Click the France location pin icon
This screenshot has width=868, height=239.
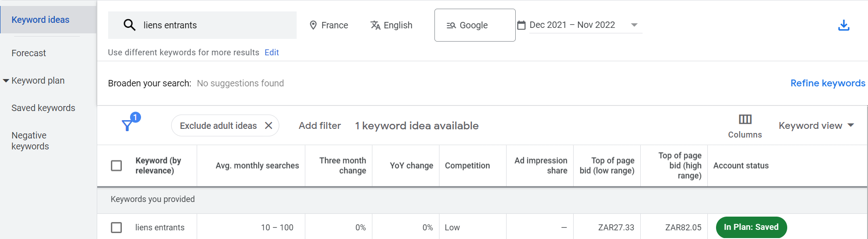coord(313,25)
